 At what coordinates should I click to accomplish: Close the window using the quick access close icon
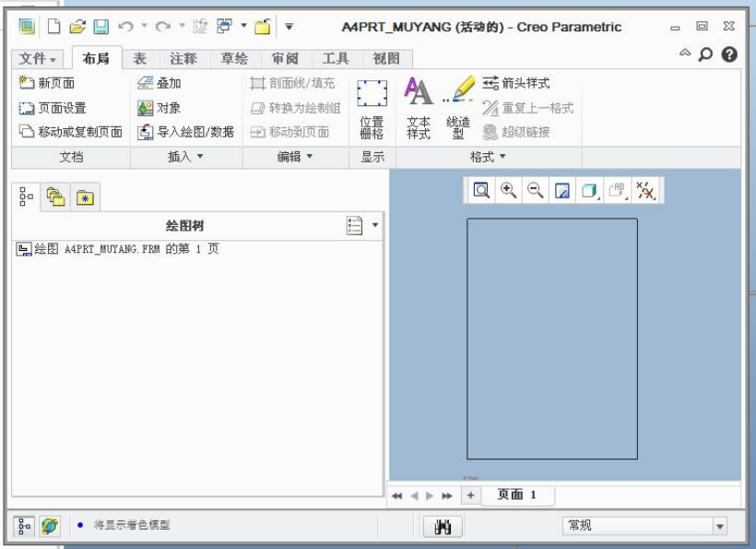(263, 26)
